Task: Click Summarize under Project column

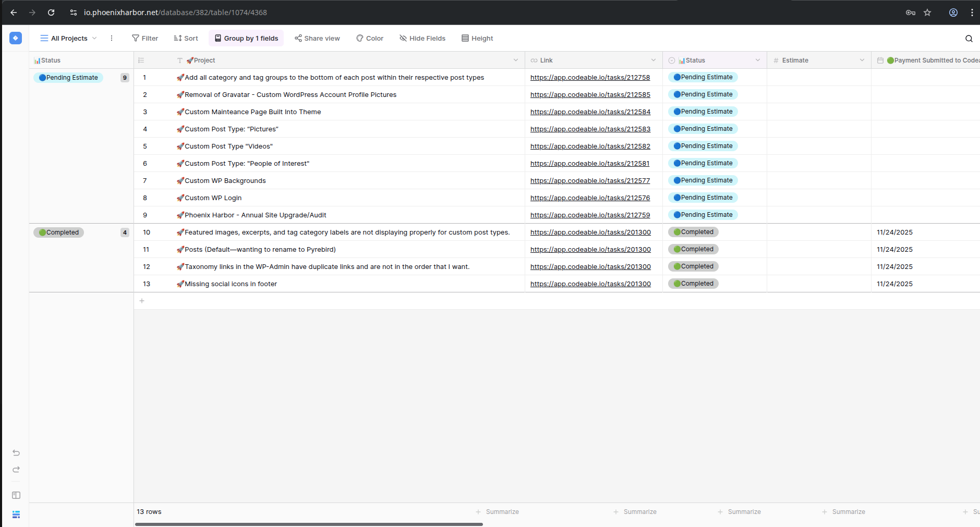Action: [x=498, y=512]
